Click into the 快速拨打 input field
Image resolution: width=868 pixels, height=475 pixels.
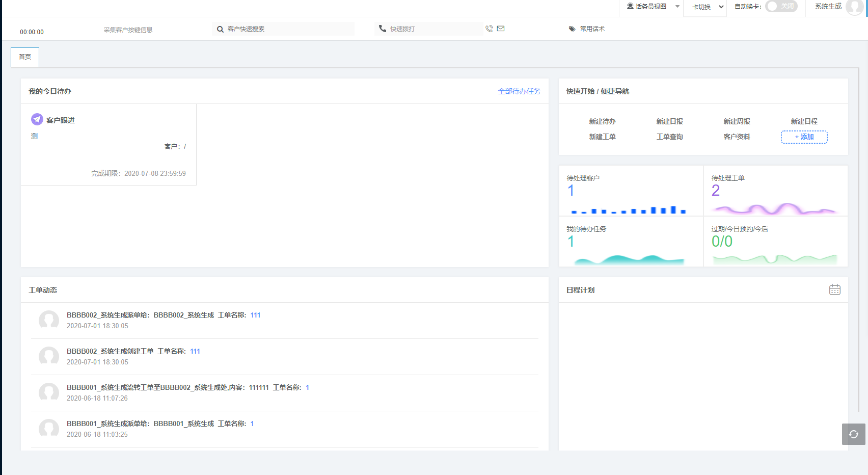coord(433,29)
